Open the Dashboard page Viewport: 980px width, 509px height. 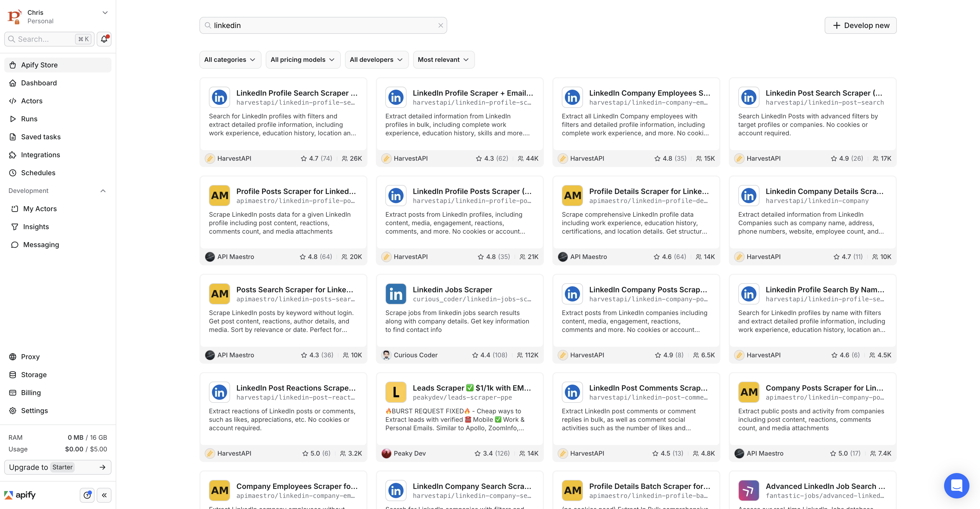(x=58, y=83)
